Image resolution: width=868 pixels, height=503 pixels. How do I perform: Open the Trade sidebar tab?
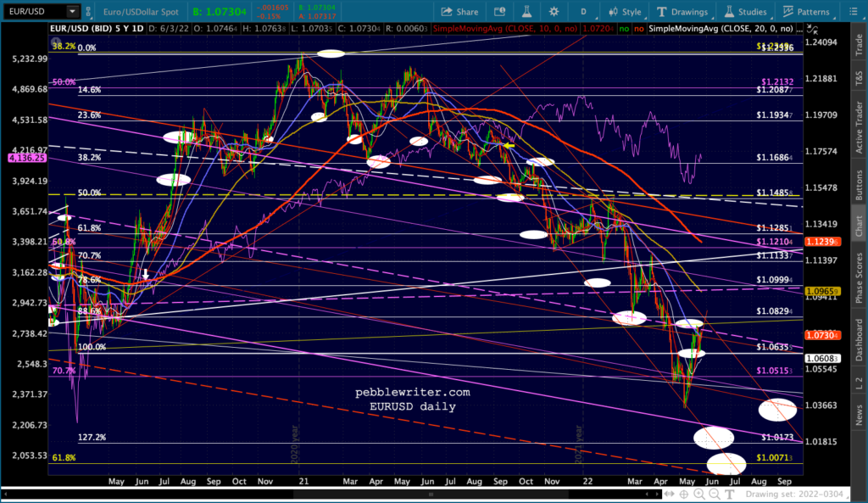point(859,45)
